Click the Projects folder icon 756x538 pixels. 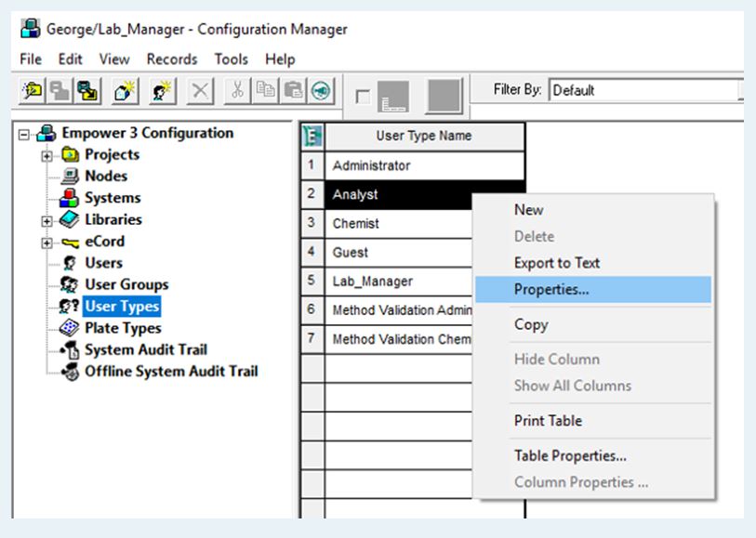tap(71, 154)
